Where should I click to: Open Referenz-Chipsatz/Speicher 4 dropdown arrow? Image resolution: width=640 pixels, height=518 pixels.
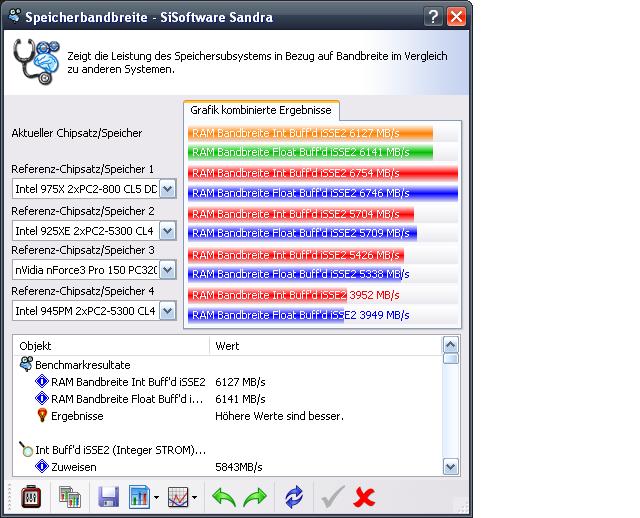point(167,311)
